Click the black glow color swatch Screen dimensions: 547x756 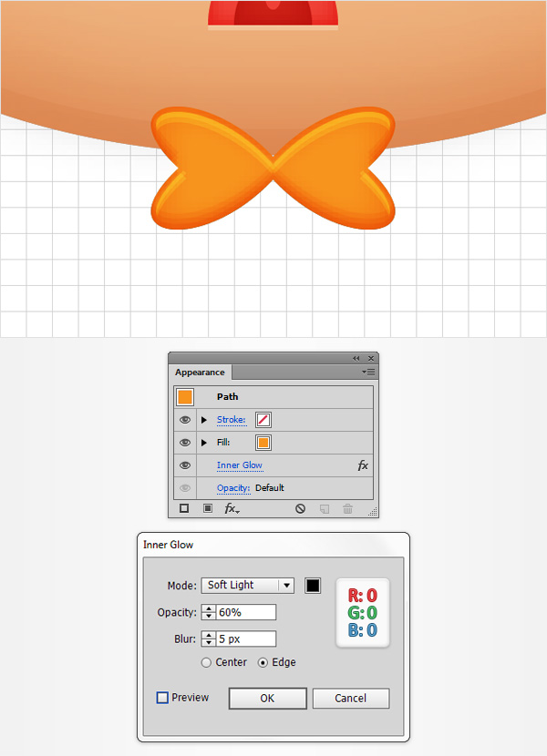coord(313,586)
